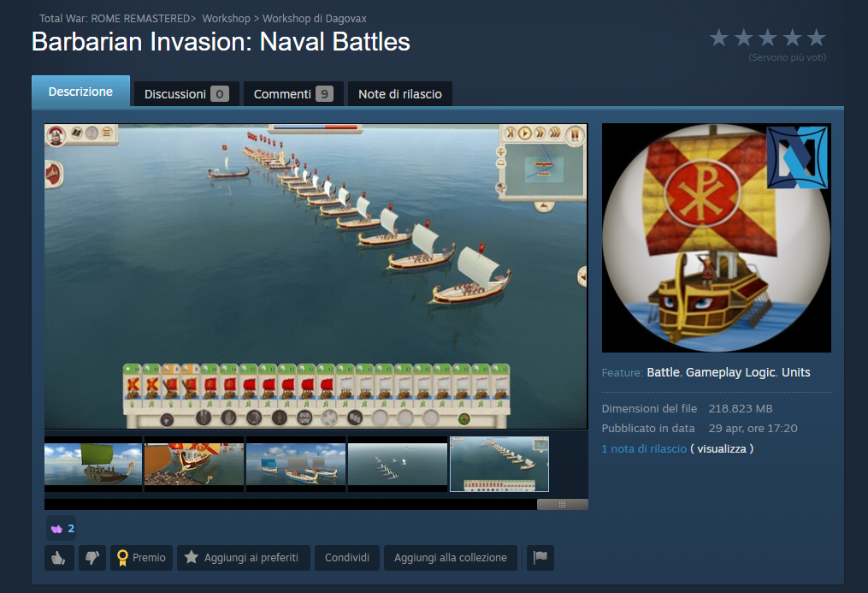Select the blue-sail ships thumbnail

296,464
